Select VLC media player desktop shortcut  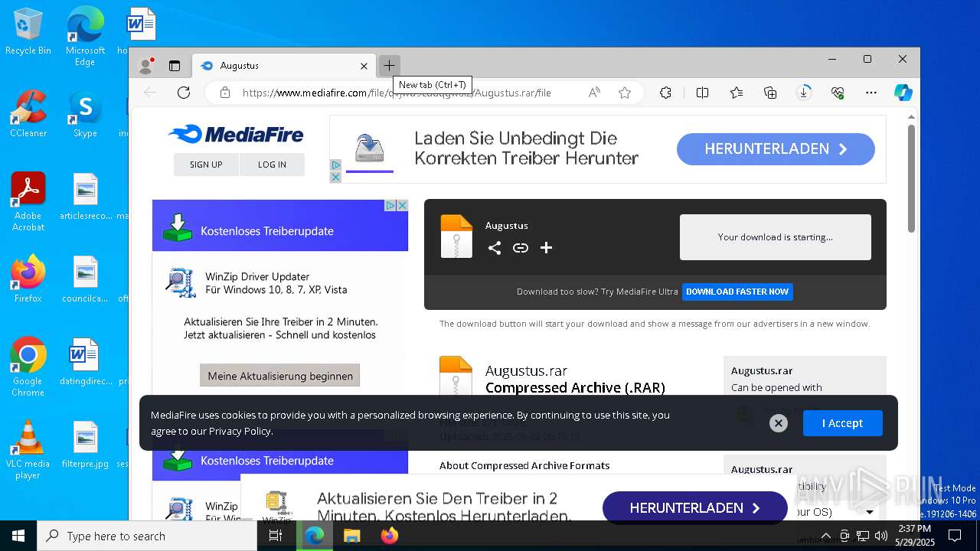point(28,450)
